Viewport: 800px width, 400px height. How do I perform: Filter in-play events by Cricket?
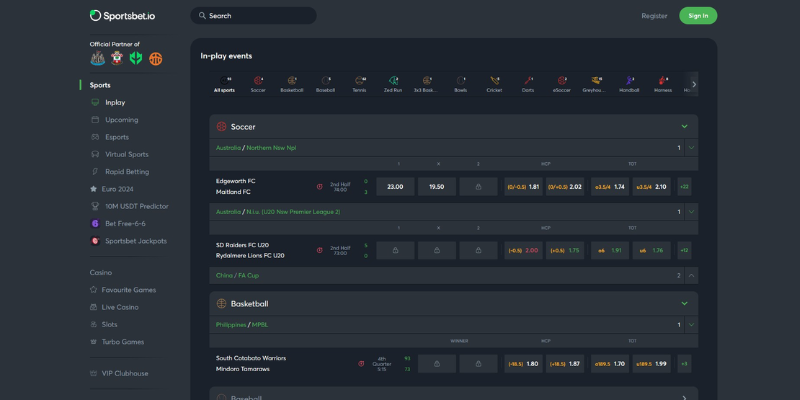494,84
